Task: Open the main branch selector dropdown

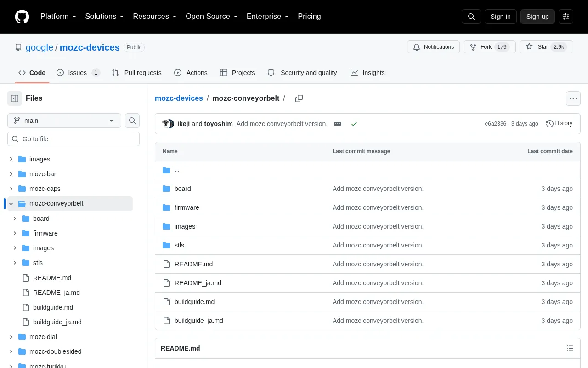Action: pos(64,121)
